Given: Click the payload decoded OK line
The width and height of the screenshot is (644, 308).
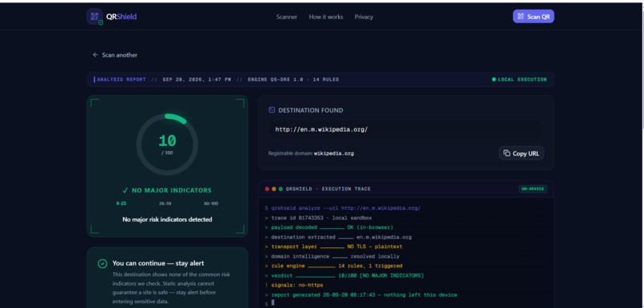Looking at the screenshot, I should tap(329, 227).
